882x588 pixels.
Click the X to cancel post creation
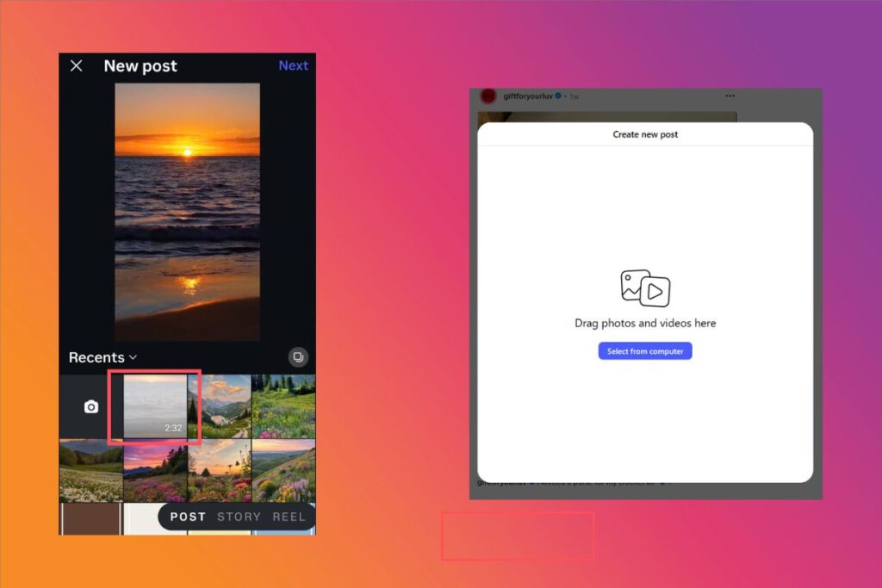pos(76,65)
